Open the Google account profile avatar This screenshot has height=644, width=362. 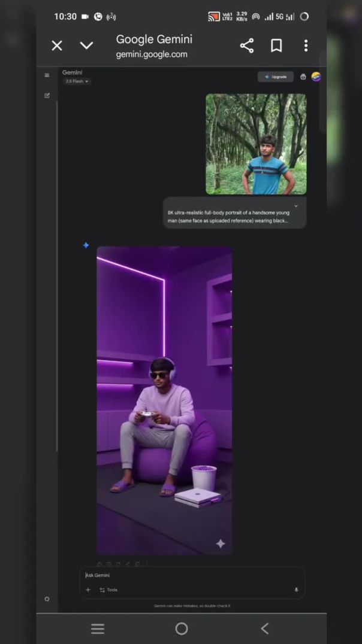[316, 77]
